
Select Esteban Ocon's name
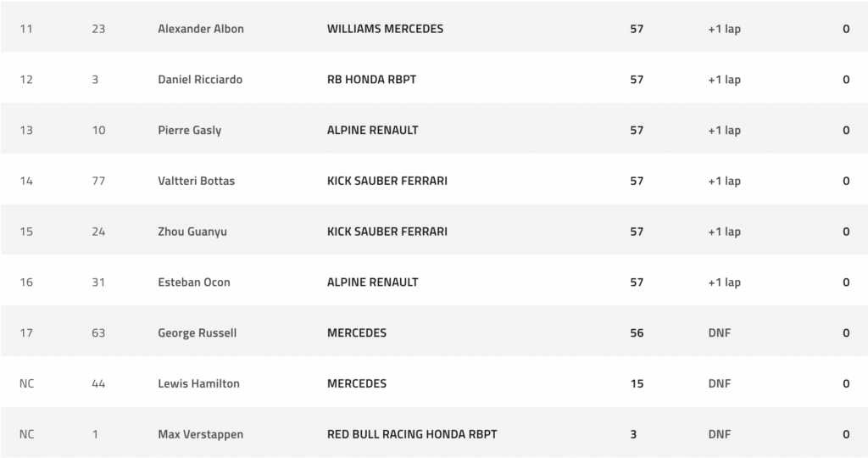[194, 282]
